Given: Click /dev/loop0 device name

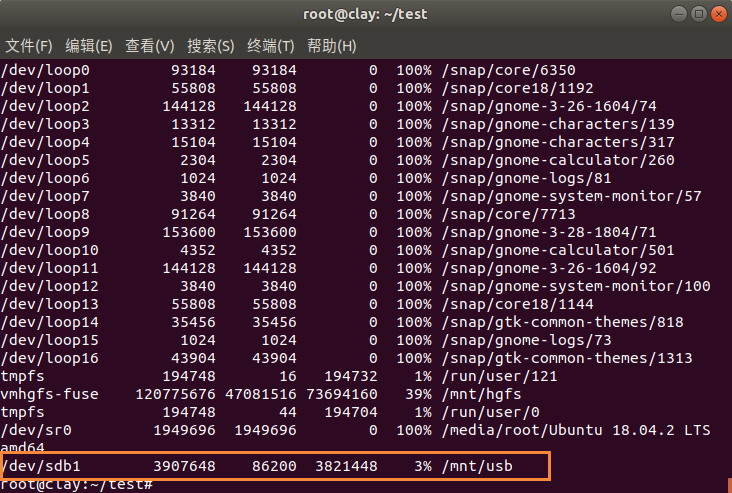Looking at the screenshot, I should point(45,70).
